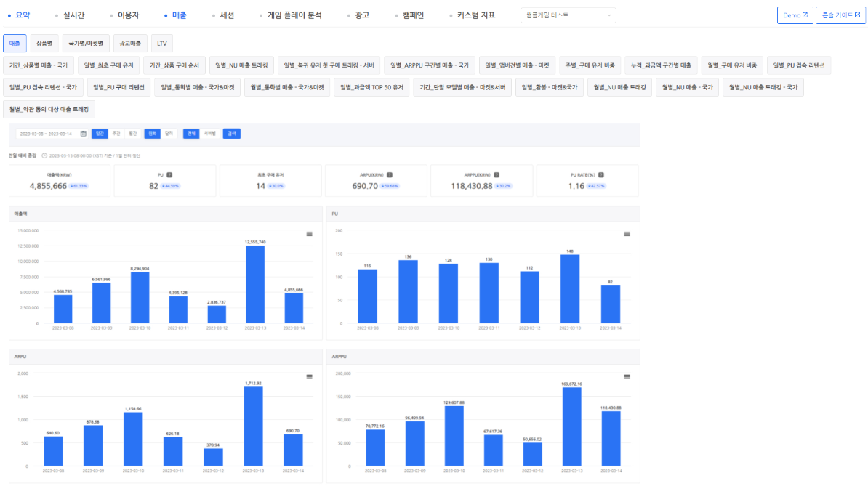
Task: Open the ARPU chart hamburger menu
Action: [310, 376]
